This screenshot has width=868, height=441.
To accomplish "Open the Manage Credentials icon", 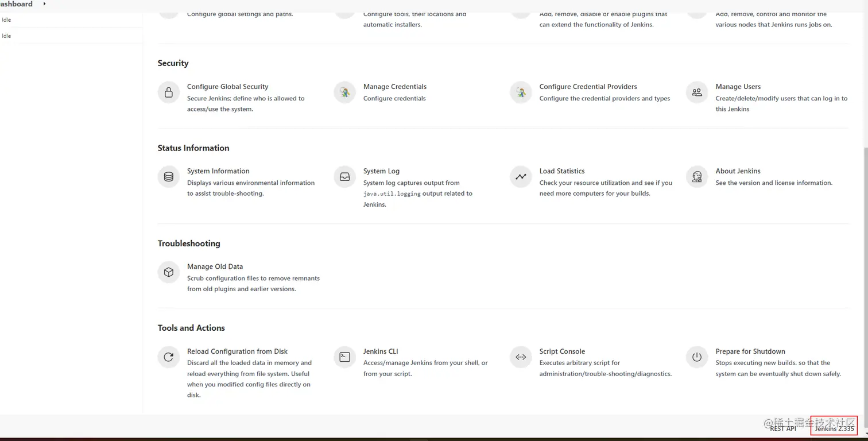I will pyautogui.click(x=345, y=92).
